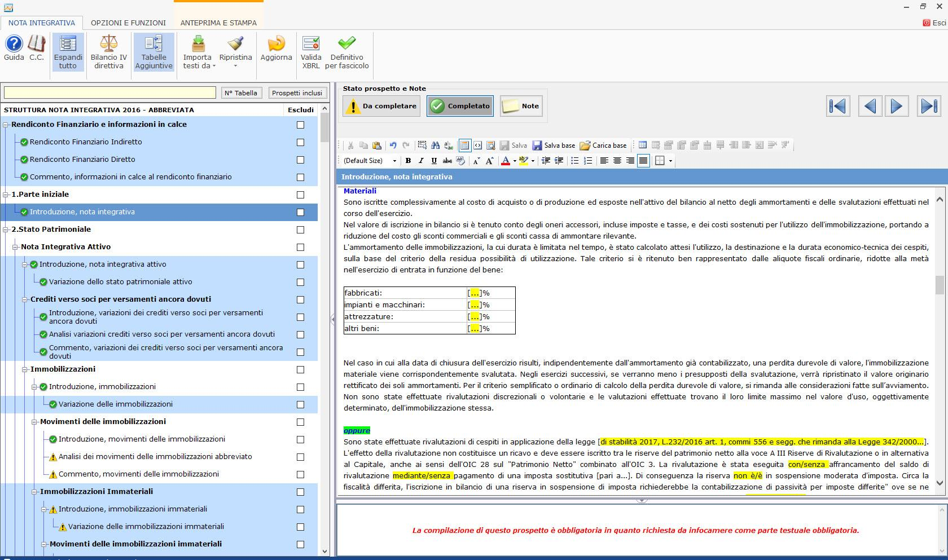Exclude Nota Integrativa Attivo row

pyautogui.click(x=300, y=248)
